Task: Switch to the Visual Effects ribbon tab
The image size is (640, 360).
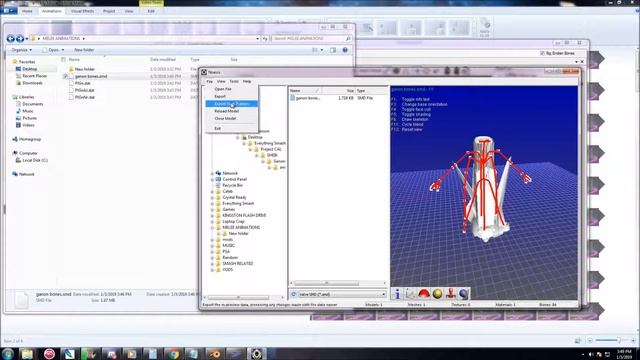Action: point(82,11)
